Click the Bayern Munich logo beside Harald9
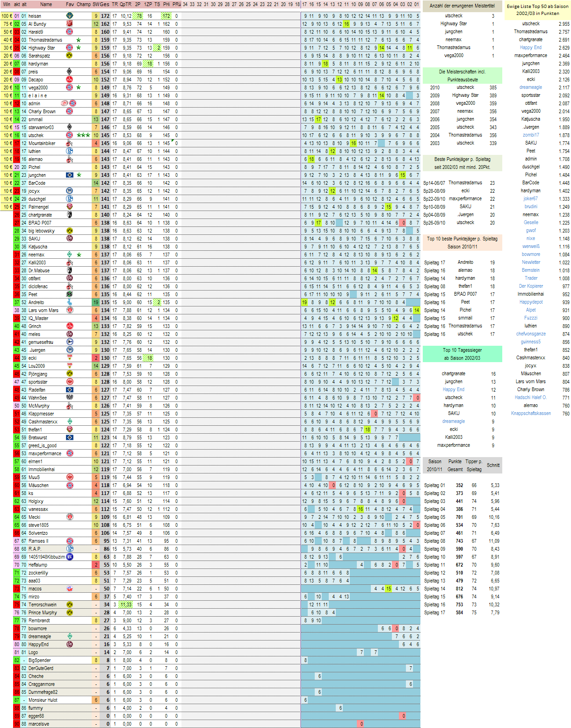571x728 pixels. coord(69,32)
